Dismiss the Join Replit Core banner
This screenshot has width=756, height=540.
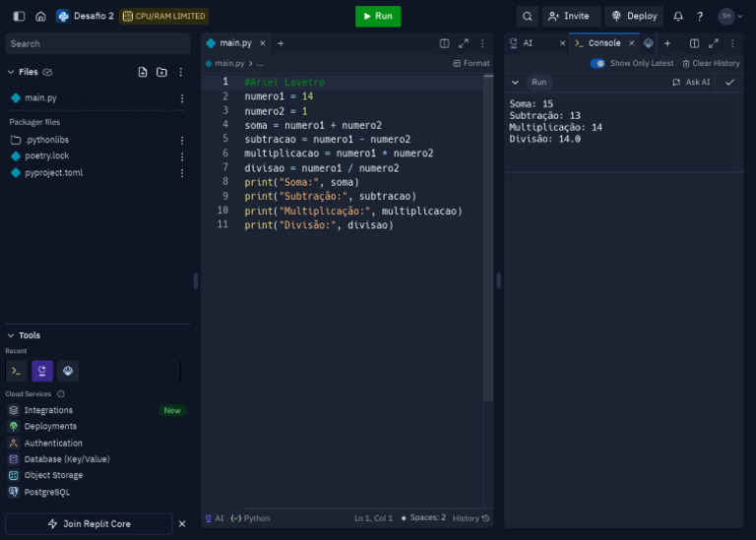pos(182,524)
